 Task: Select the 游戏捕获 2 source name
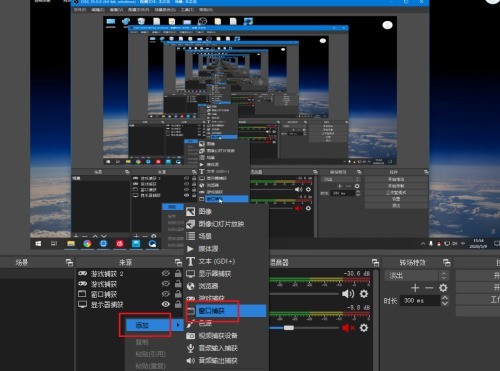pyautogui.click(x=107, y=274)
